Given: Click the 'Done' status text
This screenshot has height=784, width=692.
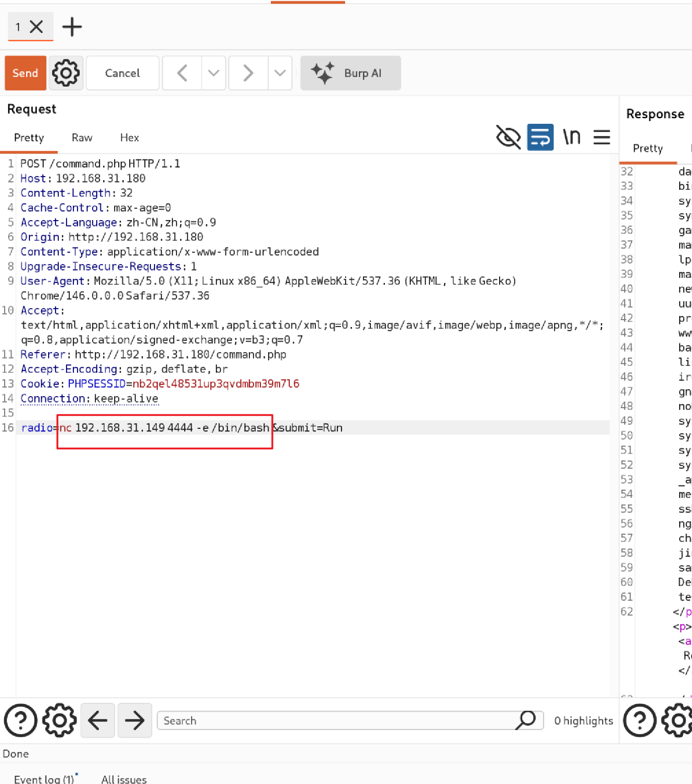Looking at the screenshot, I should coord(16,754).
